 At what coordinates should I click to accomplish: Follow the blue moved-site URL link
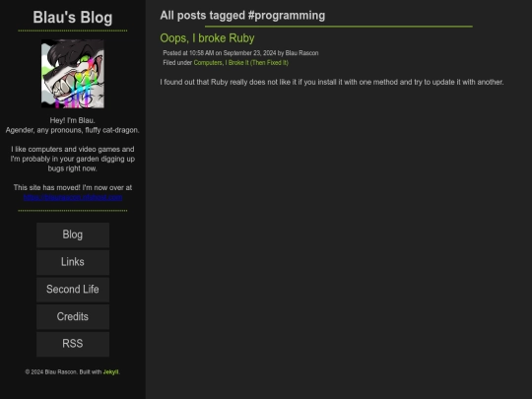[x=73, y=197]
